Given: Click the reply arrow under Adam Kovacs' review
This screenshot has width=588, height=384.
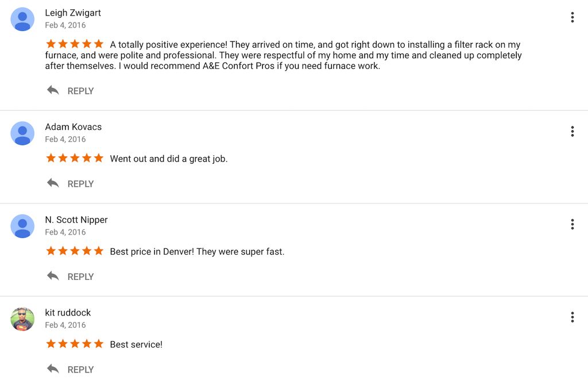Looking at the screenshot, I should click(x=52, y=183).
